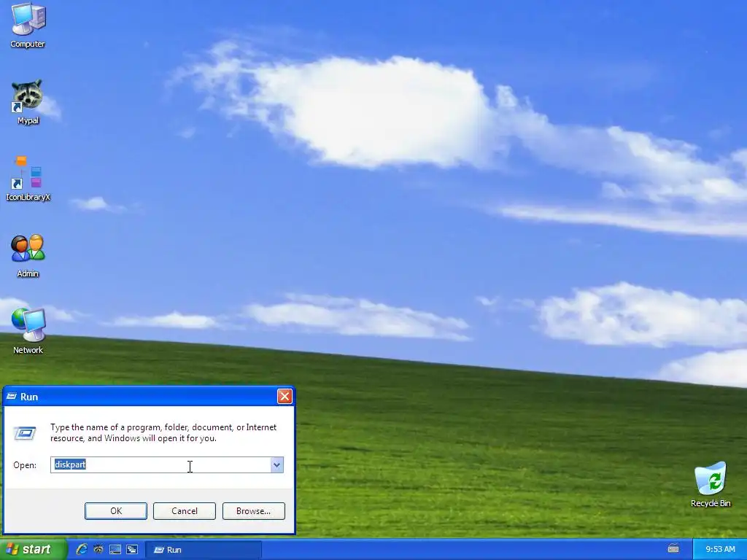Select the IconLibraryX desktop shortcut

(28, 179)
